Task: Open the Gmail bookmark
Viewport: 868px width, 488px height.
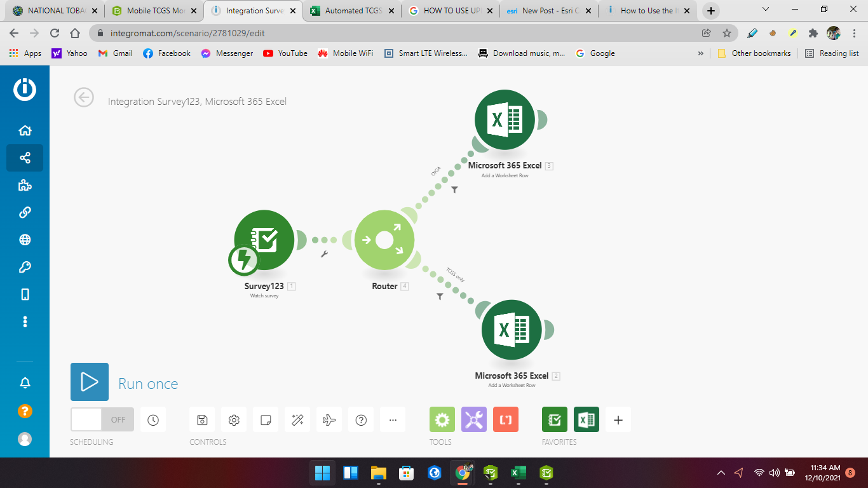Action: click(116, 53)
